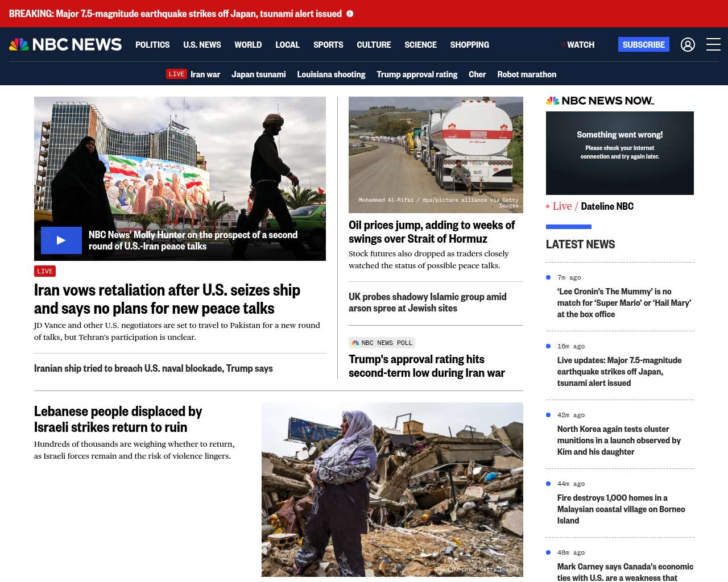Open the hamburger menu icon
The height and width of the screenshot is (582, 728).
pos(713,44)
